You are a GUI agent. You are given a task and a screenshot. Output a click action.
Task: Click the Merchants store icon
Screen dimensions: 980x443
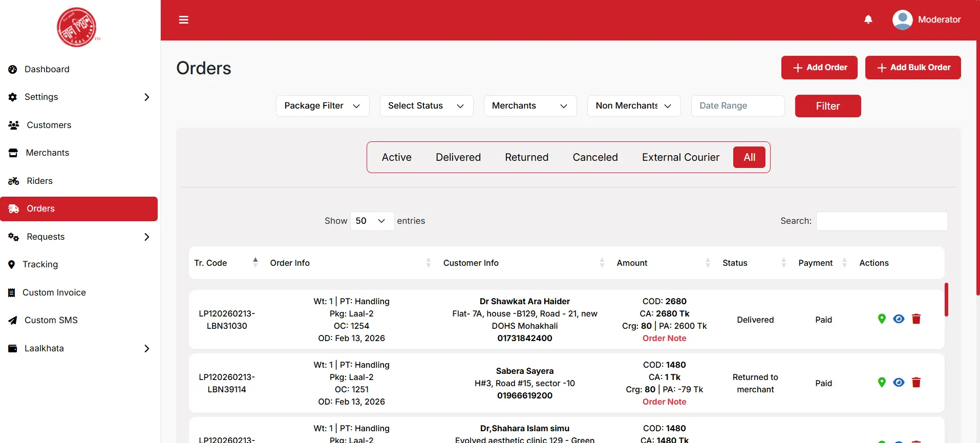13,153
